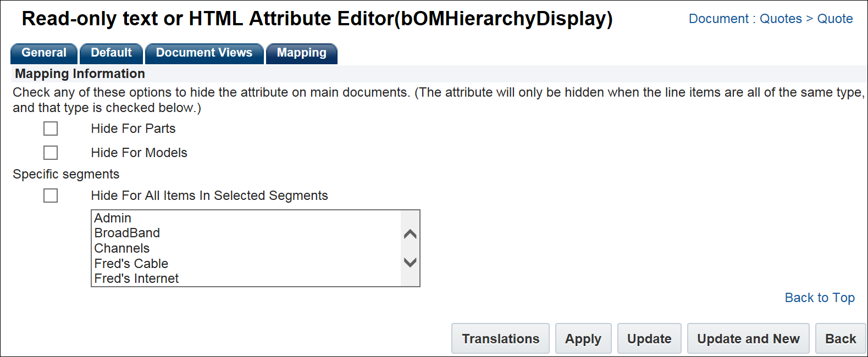The width and height of the screenshot is (868, 357).
Task: Select Admin in the segments list
Action: click(113, 218)
